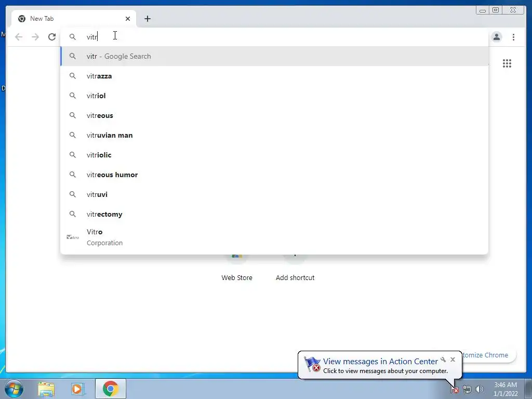Click the Show desktop strip at the end of the taskbar
Screen dimensions: 532x399
528,389
